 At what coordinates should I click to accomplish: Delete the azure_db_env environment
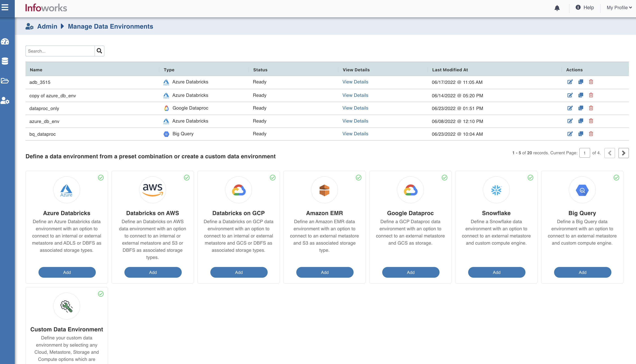point(591,121)
